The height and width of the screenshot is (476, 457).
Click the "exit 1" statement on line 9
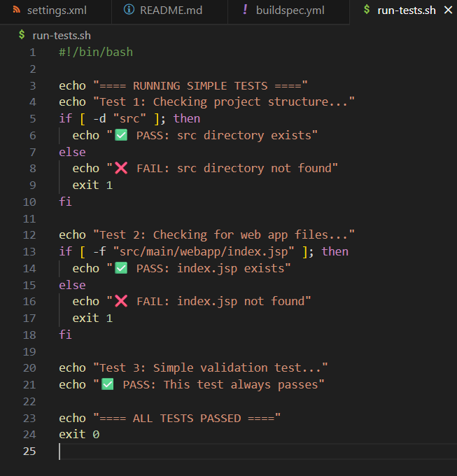pyautogui.click(x=92, y=185)
